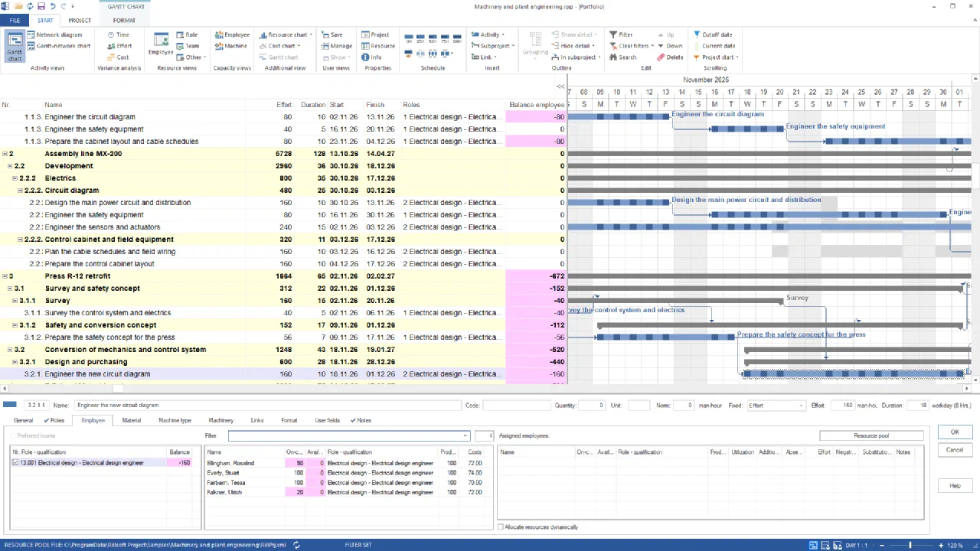Open Resource properties
The image size is (980, 551).
(x=378, y=46)
